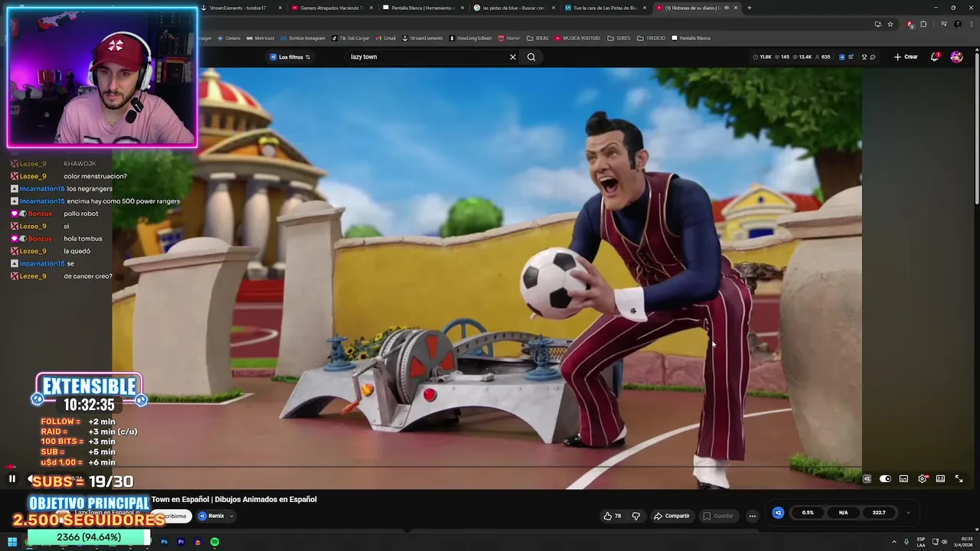Click the Crear button
Screen dimensions: 980x551
point(906,57)
